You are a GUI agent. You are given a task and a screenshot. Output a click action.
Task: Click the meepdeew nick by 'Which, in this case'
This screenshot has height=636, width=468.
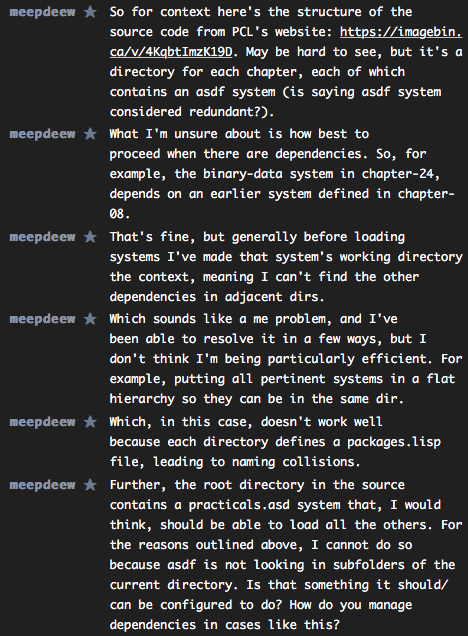click(x=42, y=422)
